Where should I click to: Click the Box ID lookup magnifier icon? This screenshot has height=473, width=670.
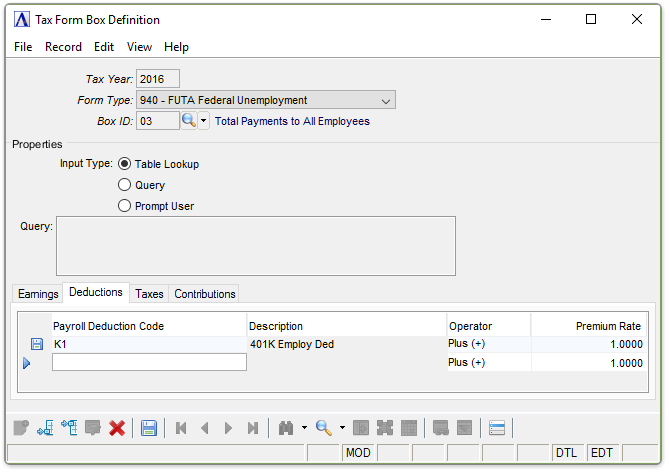point(188,121)
